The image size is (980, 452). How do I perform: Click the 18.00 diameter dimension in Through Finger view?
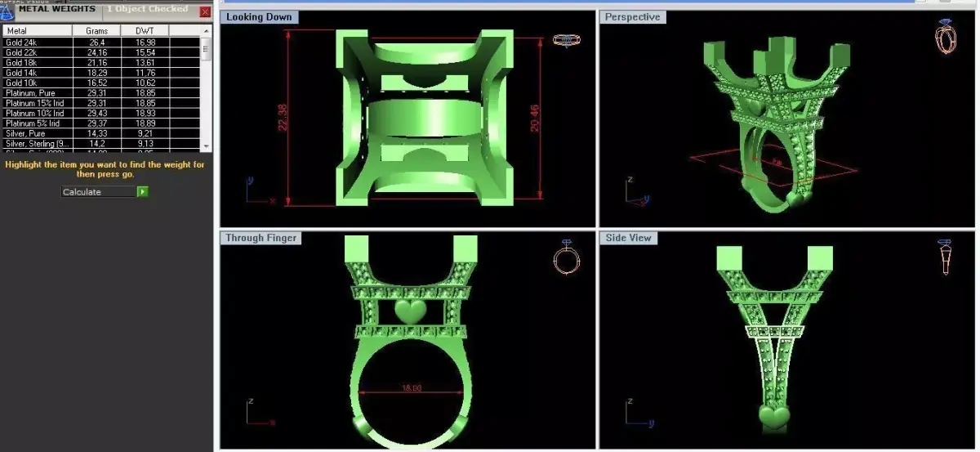point(412,388)
